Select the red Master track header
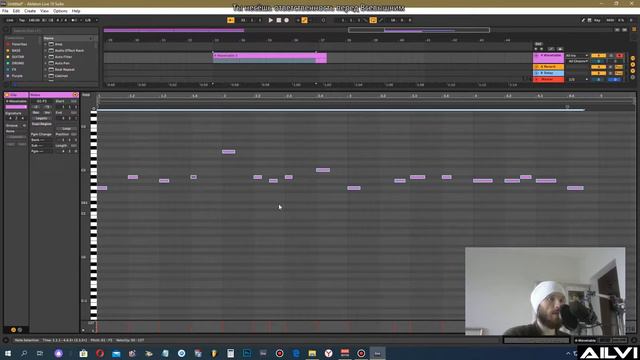 (x=549, y=79)
